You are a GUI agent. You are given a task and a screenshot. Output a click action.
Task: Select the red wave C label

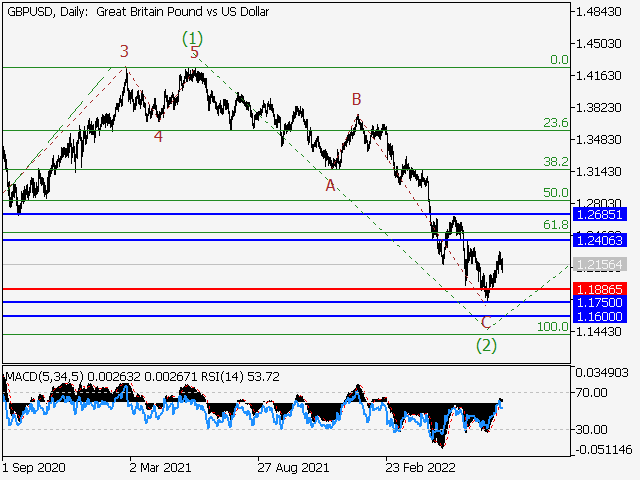pos(486,322)
